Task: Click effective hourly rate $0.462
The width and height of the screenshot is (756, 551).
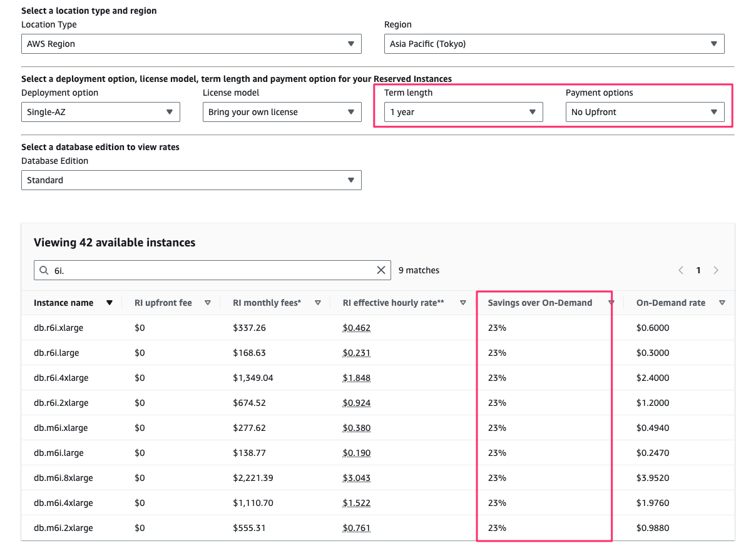Action: click(356, 328)
